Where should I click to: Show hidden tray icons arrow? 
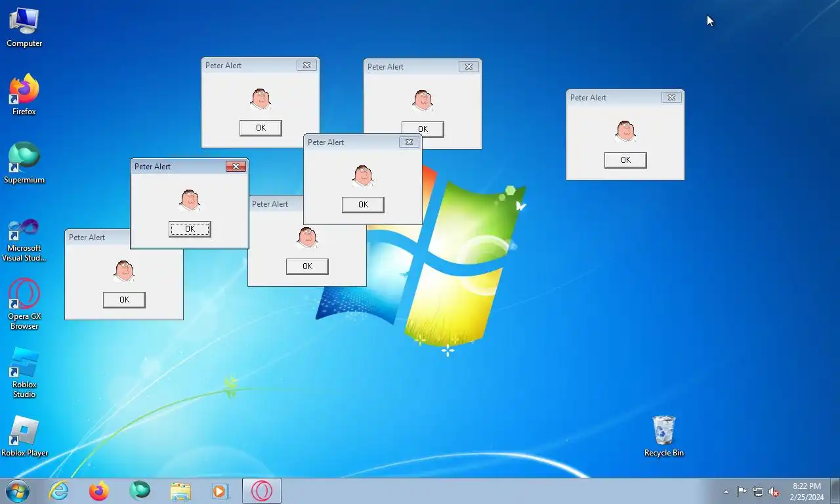pyautogui.click(x=726, y=492)
